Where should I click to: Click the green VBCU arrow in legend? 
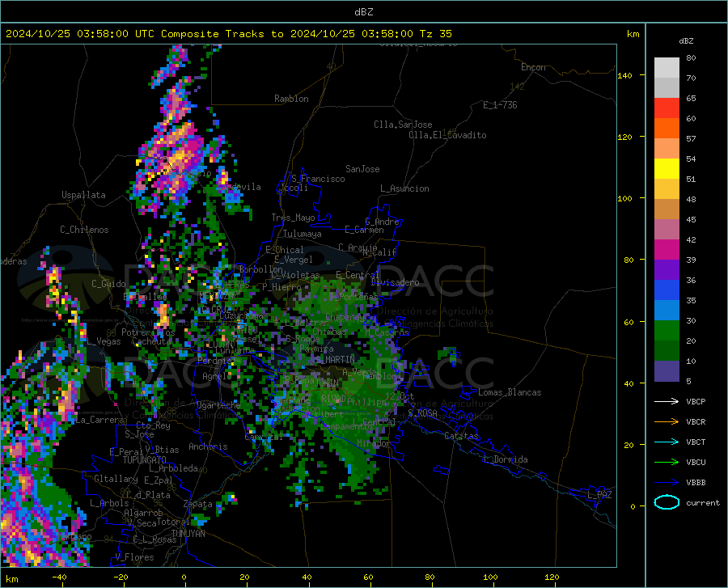[667, 463]
